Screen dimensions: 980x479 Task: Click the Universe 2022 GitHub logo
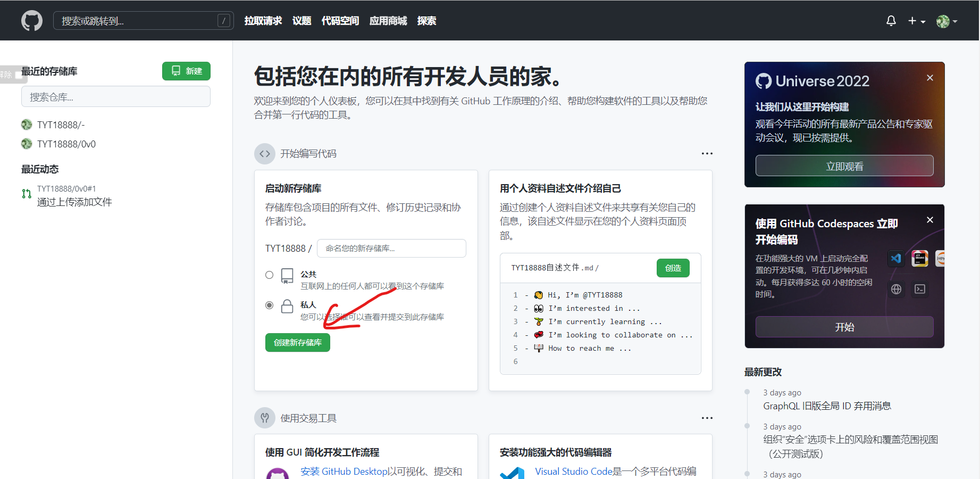tap(764, 81)
